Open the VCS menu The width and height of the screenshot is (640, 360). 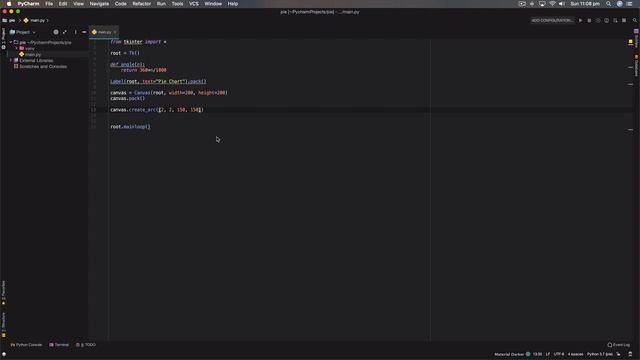tap(194, 4)
